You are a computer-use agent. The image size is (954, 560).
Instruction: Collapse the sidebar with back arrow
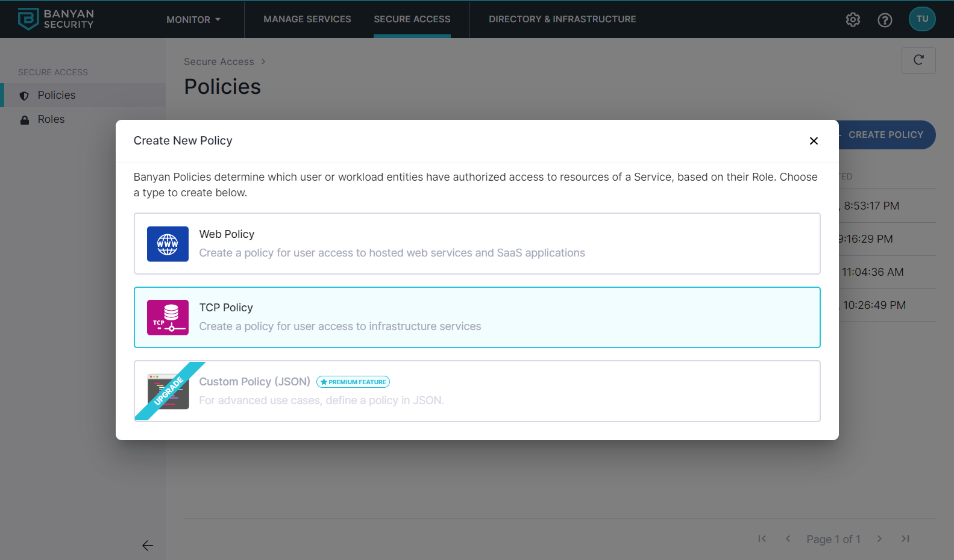tap(148, 546)
